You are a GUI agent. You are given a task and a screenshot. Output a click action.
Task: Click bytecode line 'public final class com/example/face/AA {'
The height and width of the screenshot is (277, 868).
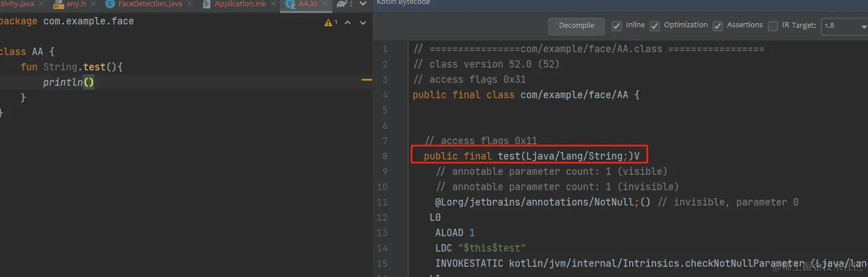coord(526,95)
